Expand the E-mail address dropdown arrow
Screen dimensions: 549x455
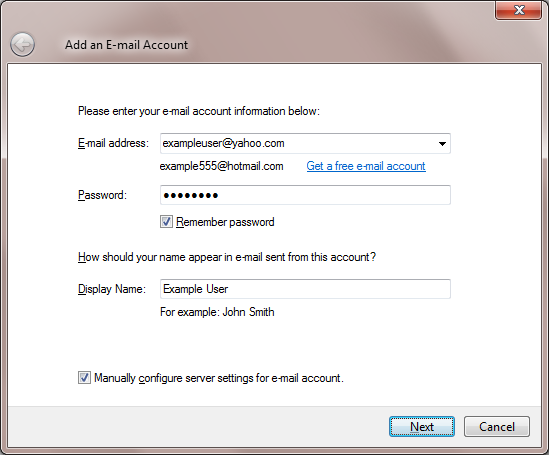pyautogui.click(x=442, y=144)
